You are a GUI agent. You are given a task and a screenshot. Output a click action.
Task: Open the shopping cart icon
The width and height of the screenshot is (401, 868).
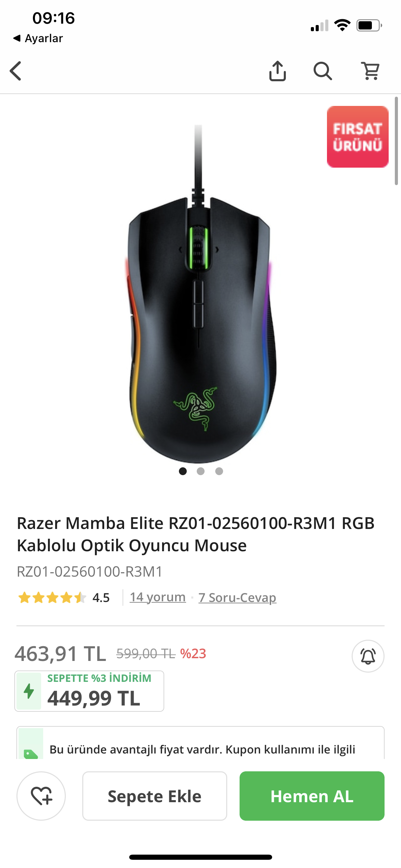[370, 71]
